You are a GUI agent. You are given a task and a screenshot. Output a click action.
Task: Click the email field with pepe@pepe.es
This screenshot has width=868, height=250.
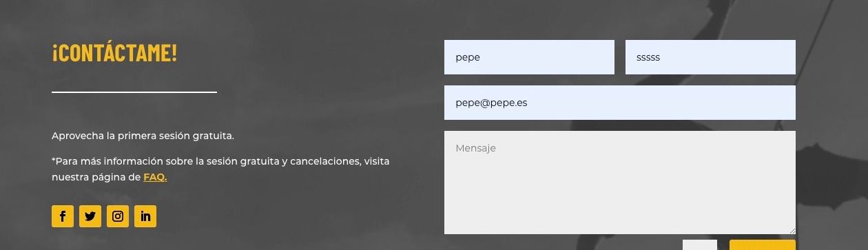[620, 103]
